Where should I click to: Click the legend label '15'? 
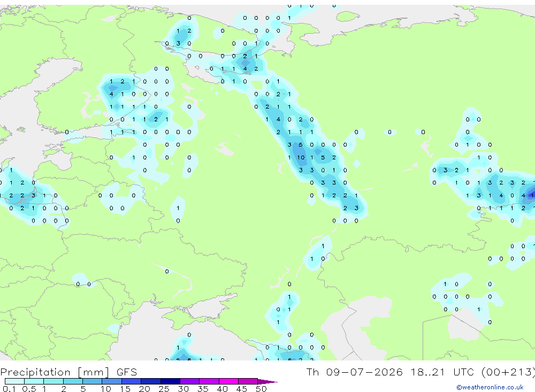[x=125, y=389]
